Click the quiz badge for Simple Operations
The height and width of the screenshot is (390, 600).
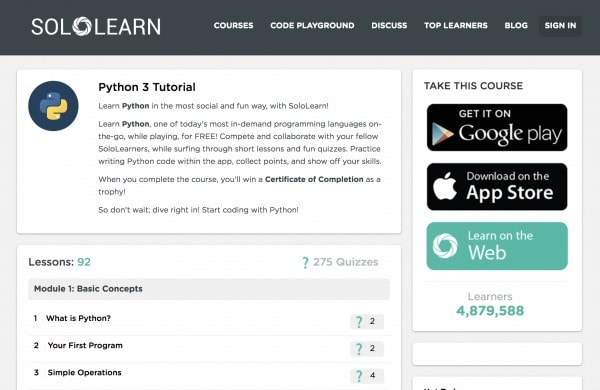367,376
